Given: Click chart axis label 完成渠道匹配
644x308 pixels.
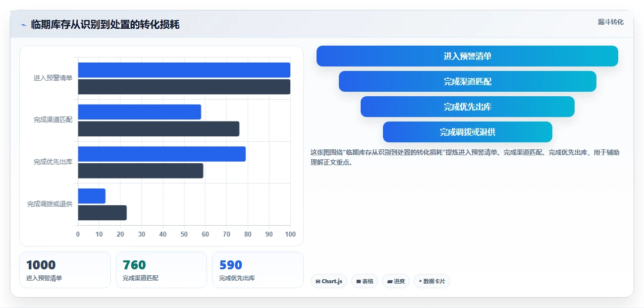Looking at the screenshot, I should tap(53, 120).
